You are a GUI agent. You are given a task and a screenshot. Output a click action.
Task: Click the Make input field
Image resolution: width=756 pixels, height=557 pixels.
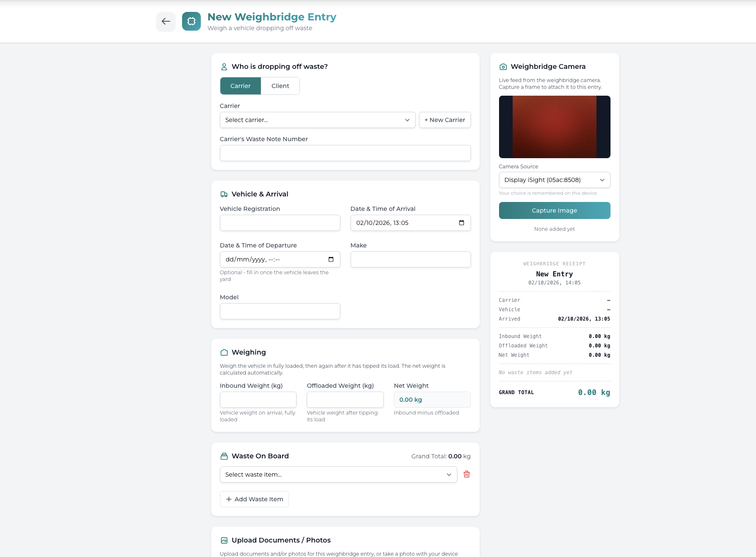(x=411, y=259)
